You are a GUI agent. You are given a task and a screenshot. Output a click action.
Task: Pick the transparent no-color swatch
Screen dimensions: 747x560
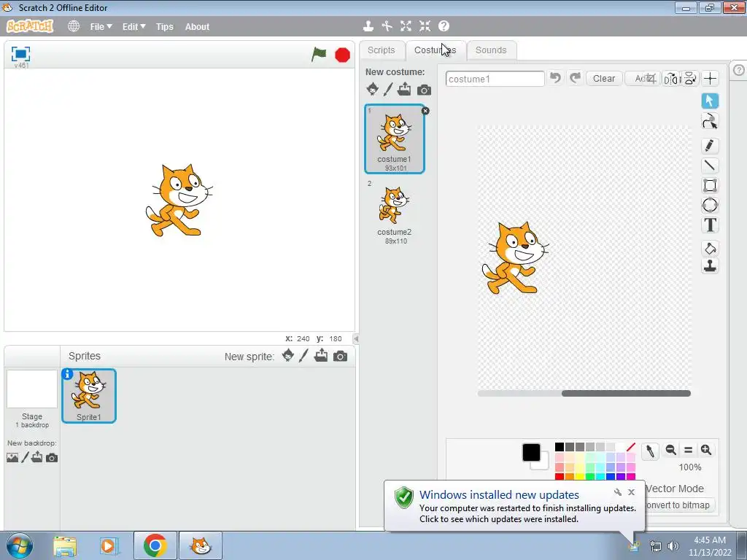(x=631, y=447)
